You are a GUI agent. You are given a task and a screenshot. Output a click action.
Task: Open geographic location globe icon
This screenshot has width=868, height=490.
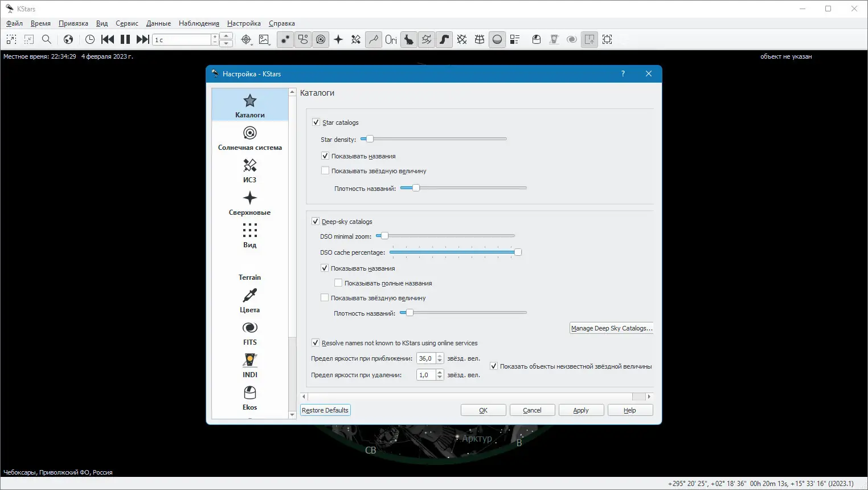coord(68,39)
